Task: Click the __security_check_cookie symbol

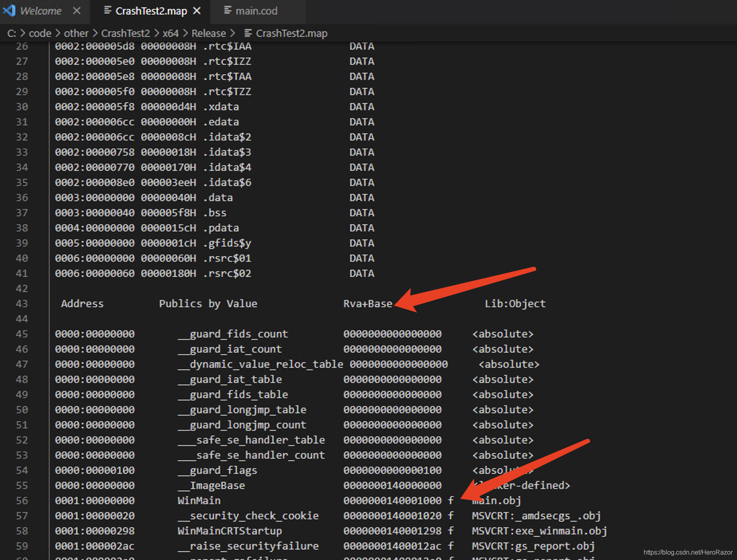Action: (x=248, y=516)
